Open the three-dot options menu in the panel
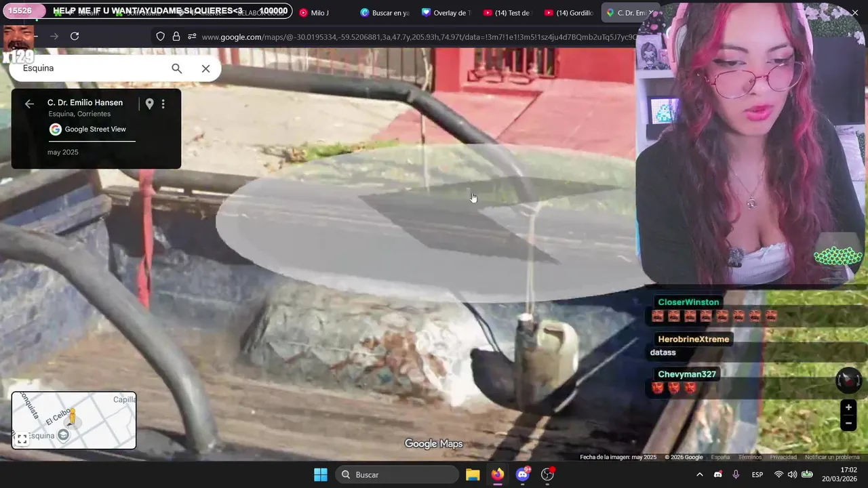 click(163, 104)
